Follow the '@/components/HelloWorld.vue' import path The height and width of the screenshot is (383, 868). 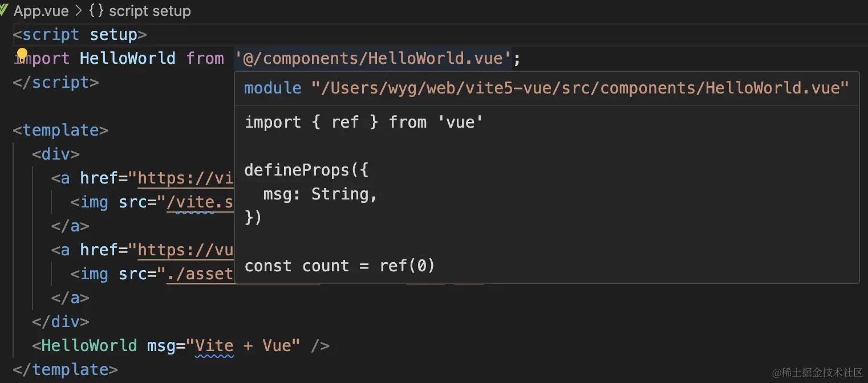[373, 58]
